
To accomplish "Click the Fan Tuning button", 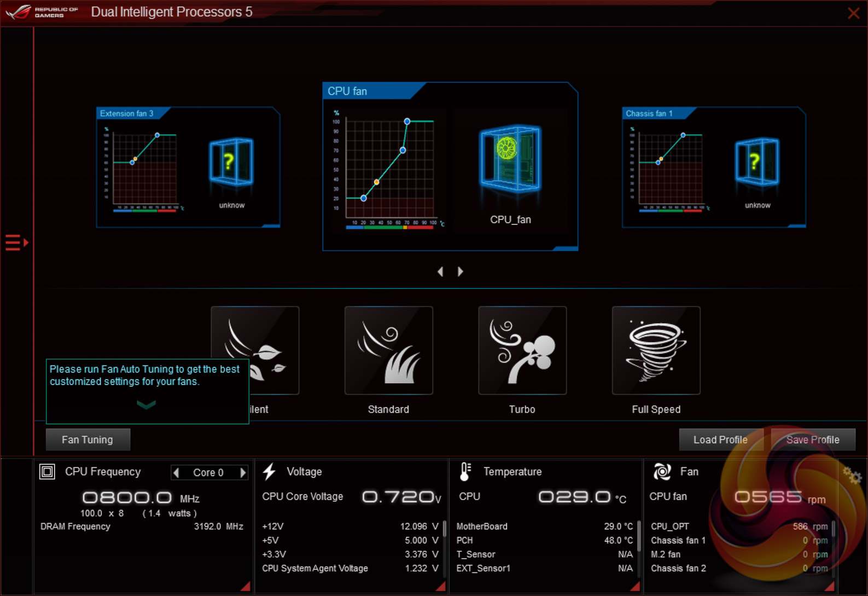I will tap(88, 439).
